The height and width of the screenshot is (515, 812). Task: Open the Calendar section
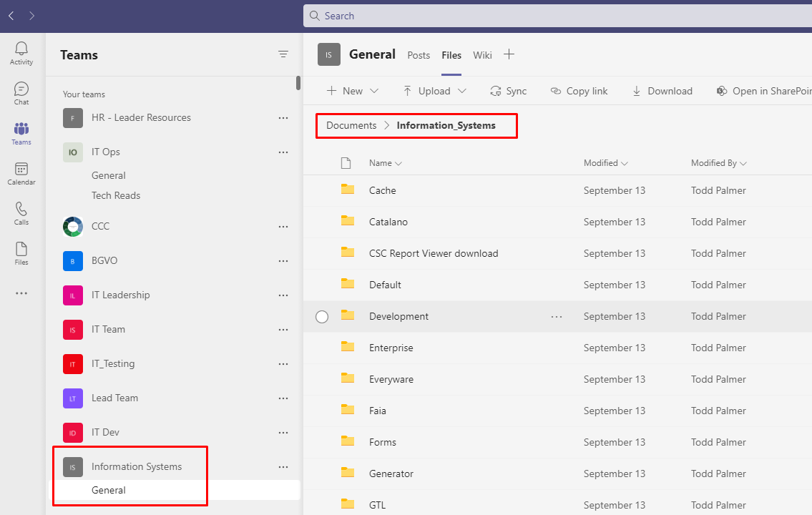[21, 173]
